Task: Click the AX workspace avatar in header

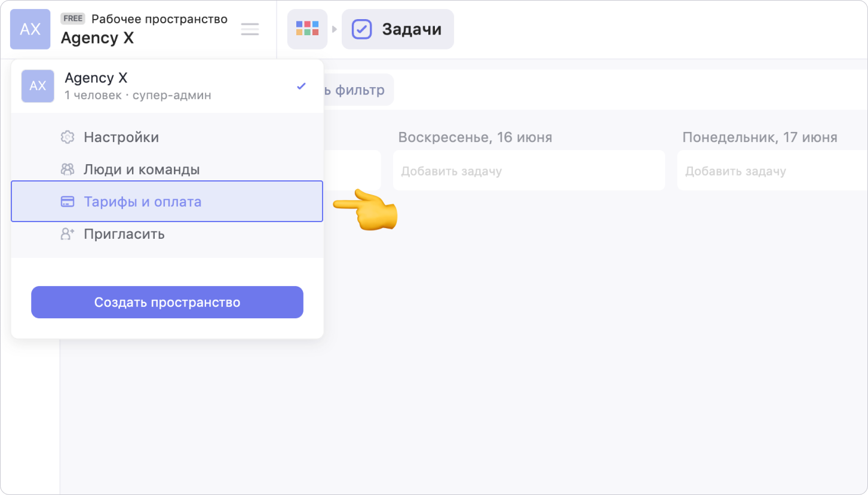Action: [30, 29]
